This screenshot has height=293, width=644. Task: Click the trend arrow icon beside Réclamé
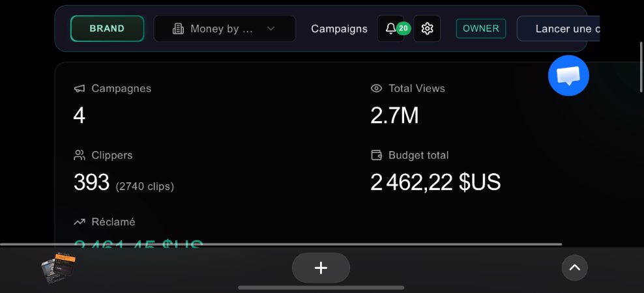pyautogui.click(x=80, y=222)
